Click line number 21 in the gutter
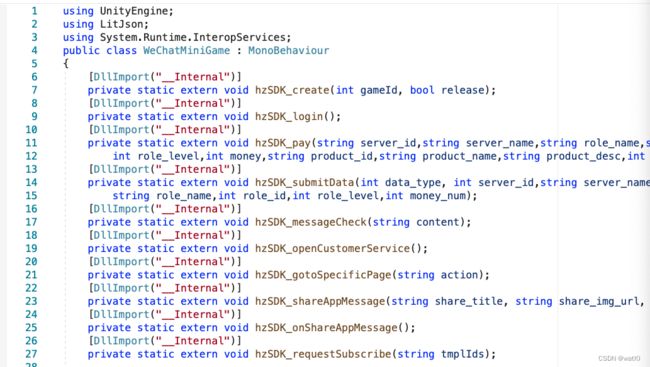The image size is (650, 367). (32, 275)
